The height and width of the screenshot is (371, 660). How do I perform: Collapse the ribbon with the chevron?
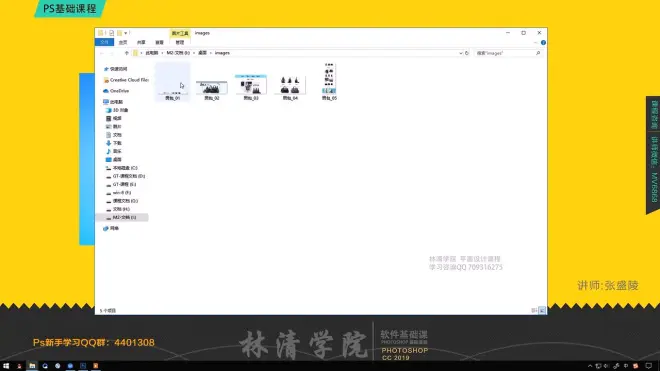point(535,43)
